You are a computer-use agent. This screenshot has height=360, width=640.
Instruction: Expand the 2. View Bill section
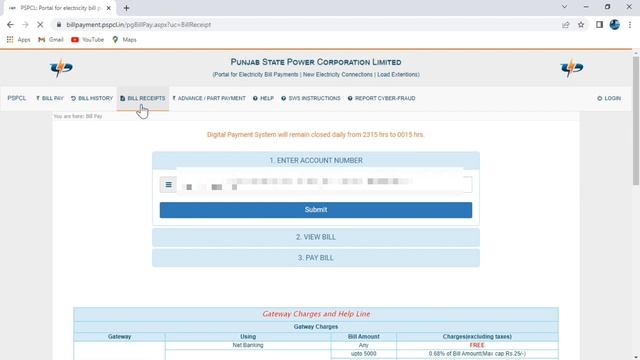point(316,237)
